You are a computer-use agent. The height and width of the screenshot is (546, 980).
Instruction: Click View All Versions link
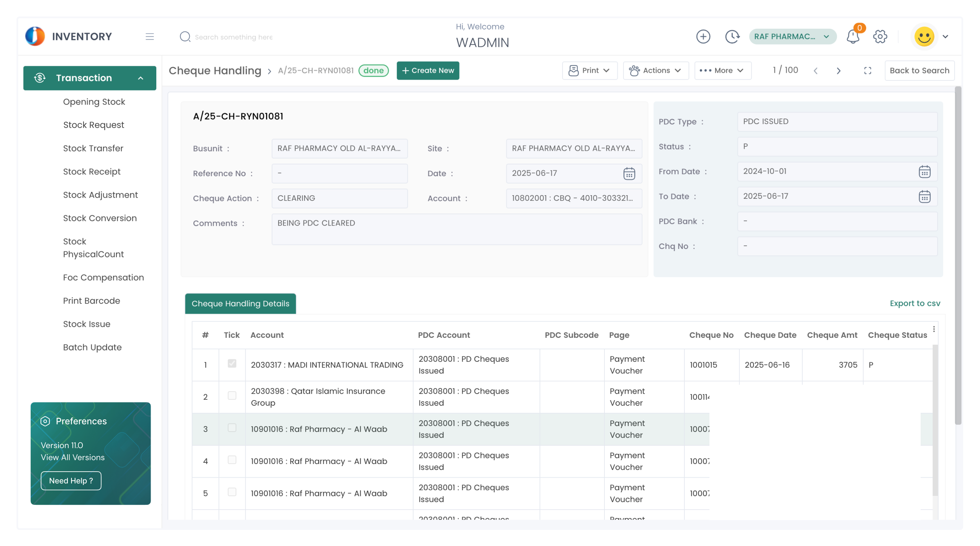click(73, 457)
